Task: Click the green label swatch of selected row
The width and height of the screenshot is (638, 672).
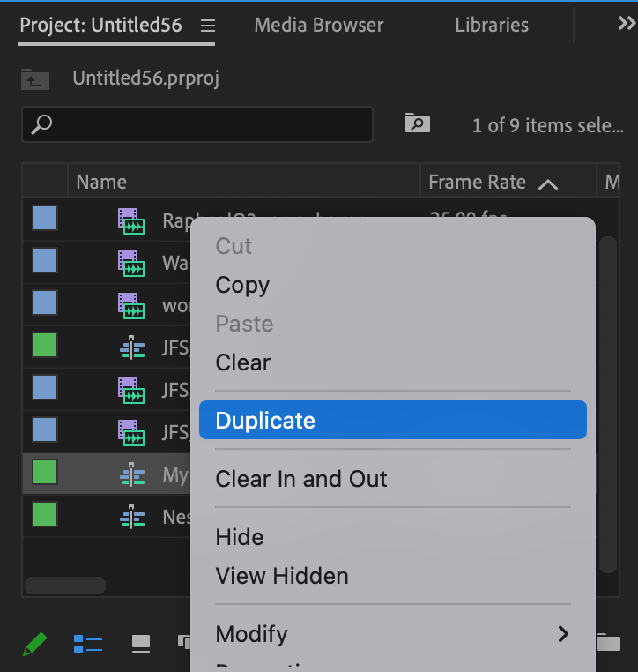Action: point(45,474)
